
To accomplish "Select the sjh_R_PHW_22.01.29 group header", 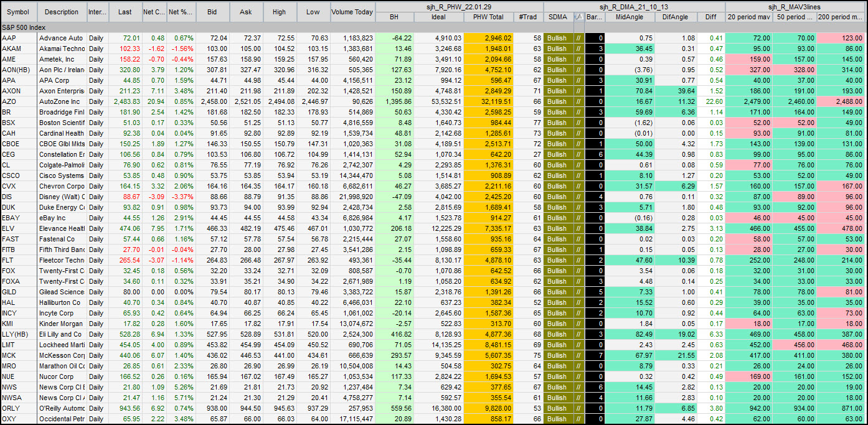I will (460, 6).
